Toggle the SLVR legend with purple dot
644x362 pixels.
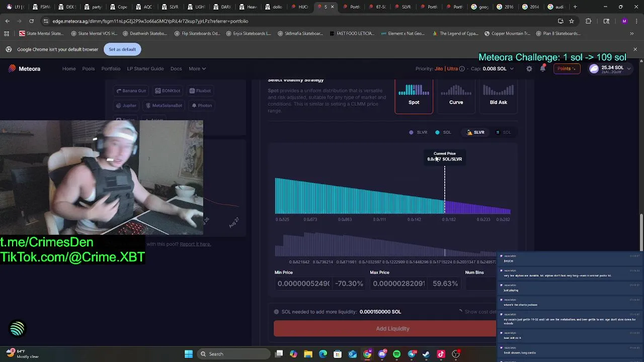point(418,132)
